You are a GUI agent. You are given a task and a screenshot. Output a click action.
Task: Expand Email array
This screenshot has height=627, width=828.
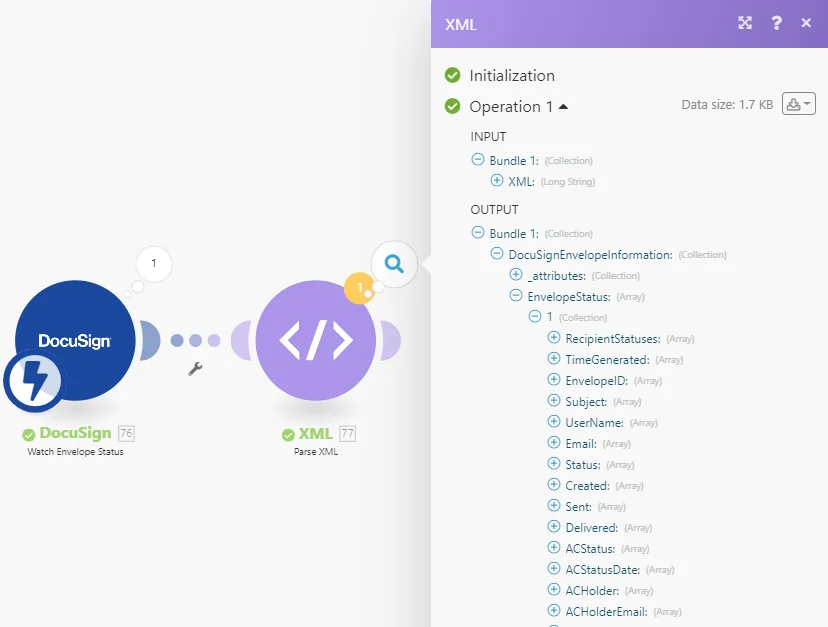[553, 443]
